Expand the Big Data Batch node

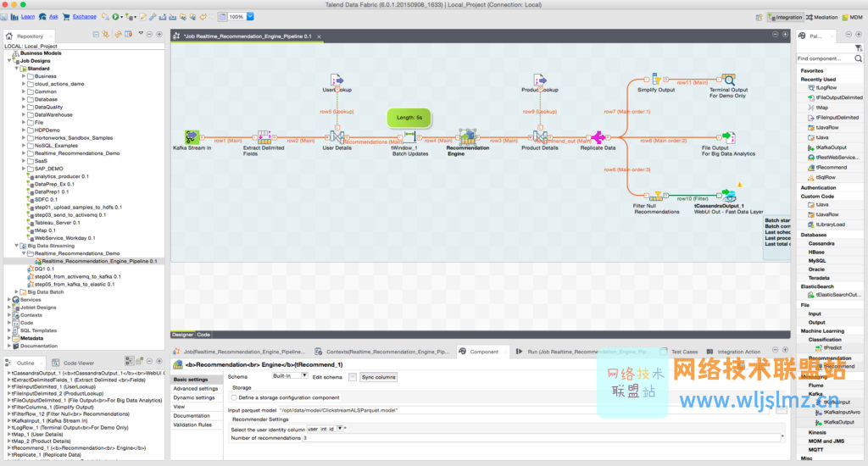[x=17, y=291]
